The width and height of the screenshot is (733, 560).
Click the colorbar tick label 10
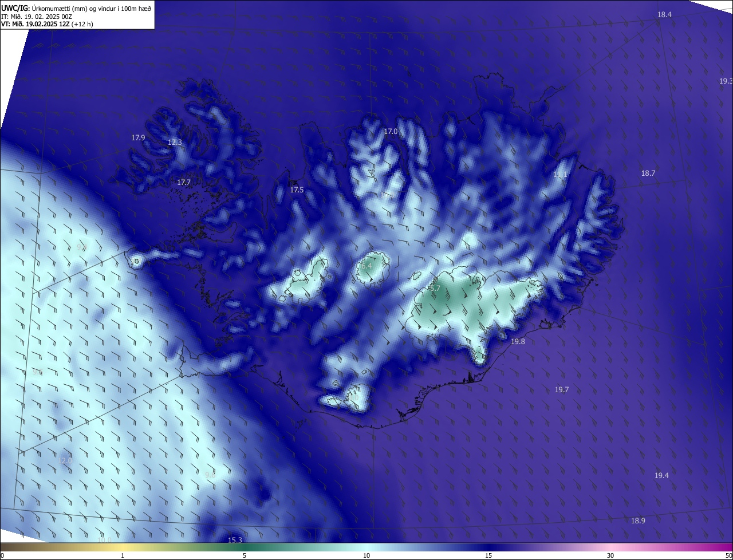tap(366, 555)
